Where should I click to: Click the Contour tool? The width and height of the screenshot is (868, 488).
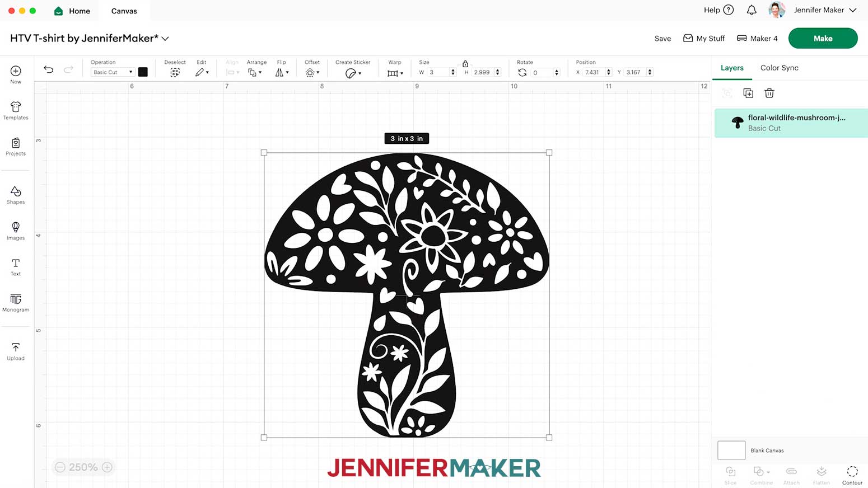point(852,475)
